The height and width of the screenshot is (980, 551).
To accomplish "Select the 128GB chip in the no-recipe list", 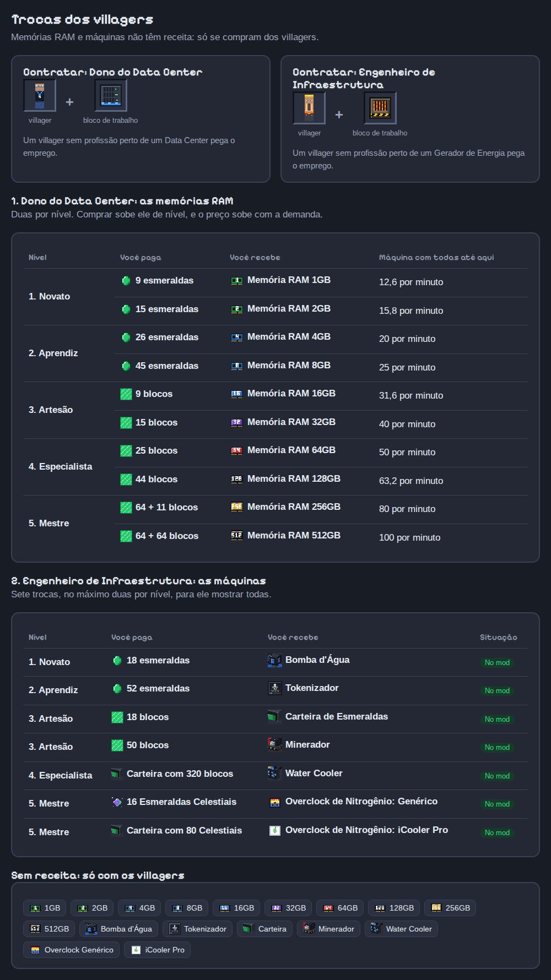I will [x=394, y=908].
